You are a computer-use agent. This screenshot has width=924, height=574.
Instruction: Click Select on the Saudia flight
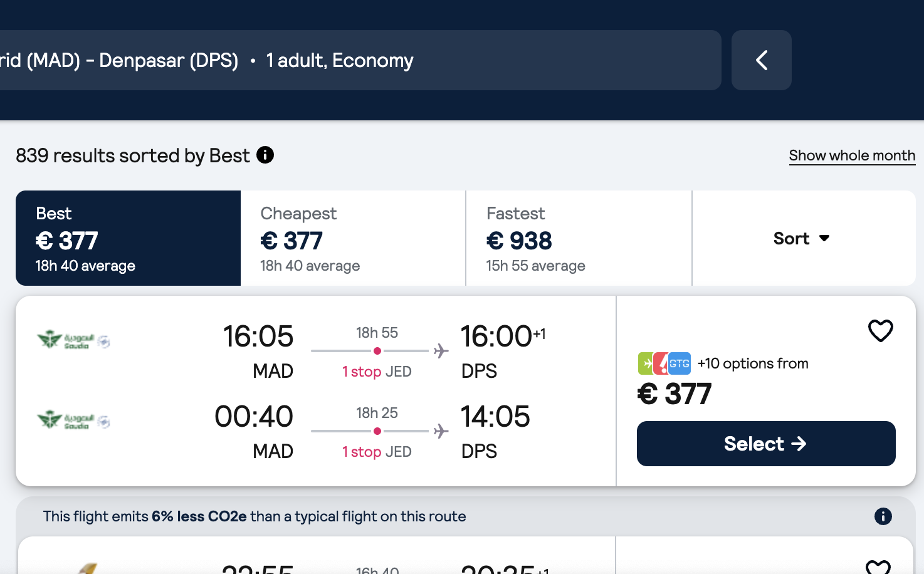click(x=765, y=443)
